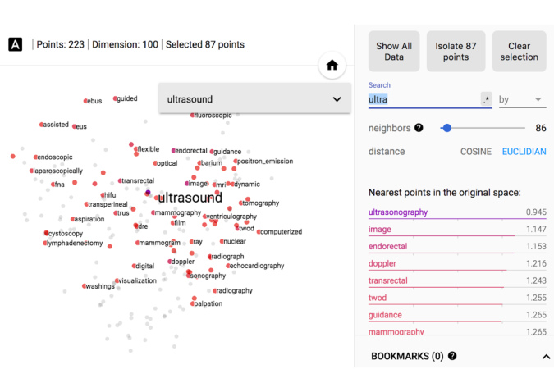Open the search 'by' field dropdown
554x392 pixels.
[522, 99]
